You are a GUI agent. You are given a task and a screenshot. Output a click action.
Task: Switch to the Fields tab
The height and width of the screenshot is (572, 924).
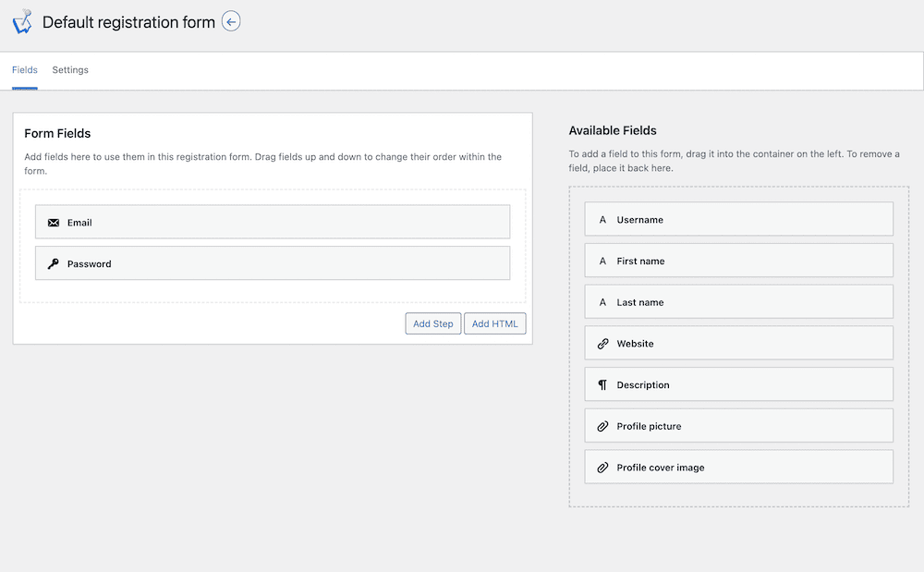point(25,69)
